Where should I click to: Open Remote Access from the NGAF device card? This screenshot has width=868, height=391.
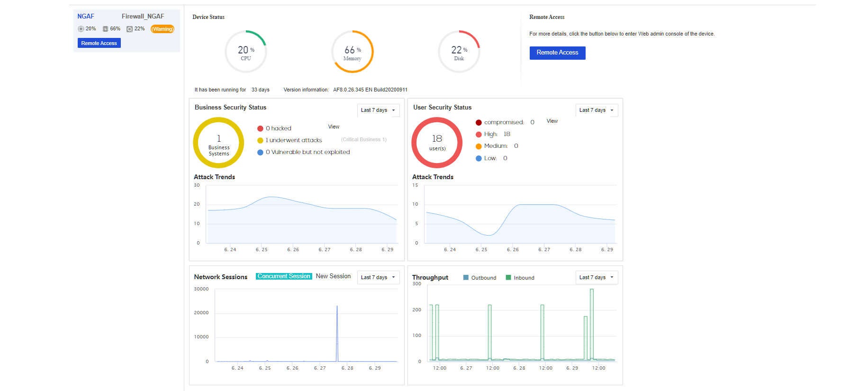click(x=99, y=43)
